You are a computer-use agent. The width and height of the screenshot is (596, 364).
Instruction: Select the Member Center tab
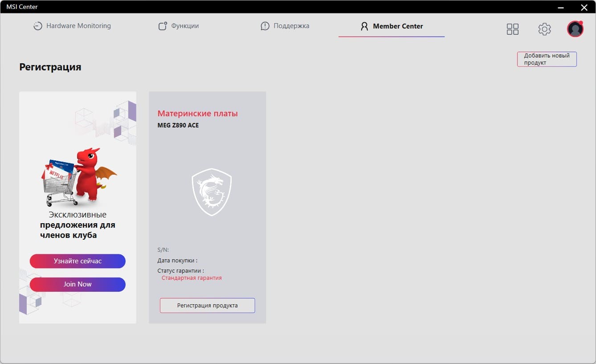(392, 26)
